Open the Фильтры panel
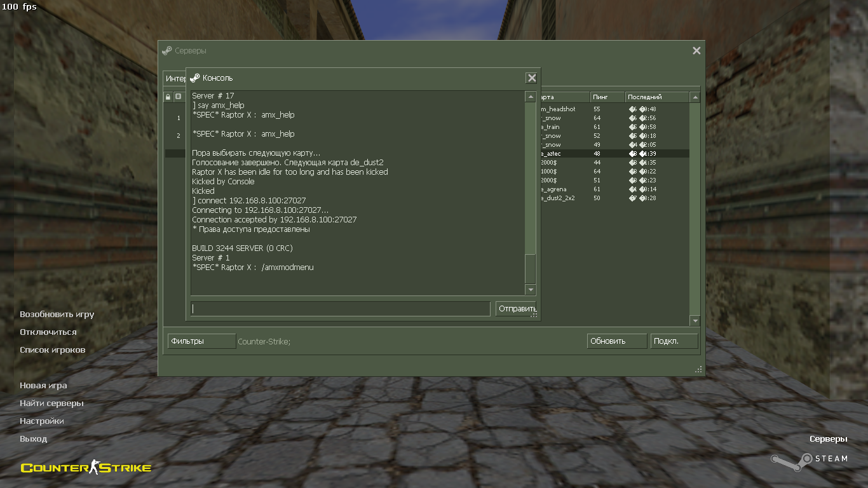The width and height of the screenshot is (868, 488). tap(201, 341)
